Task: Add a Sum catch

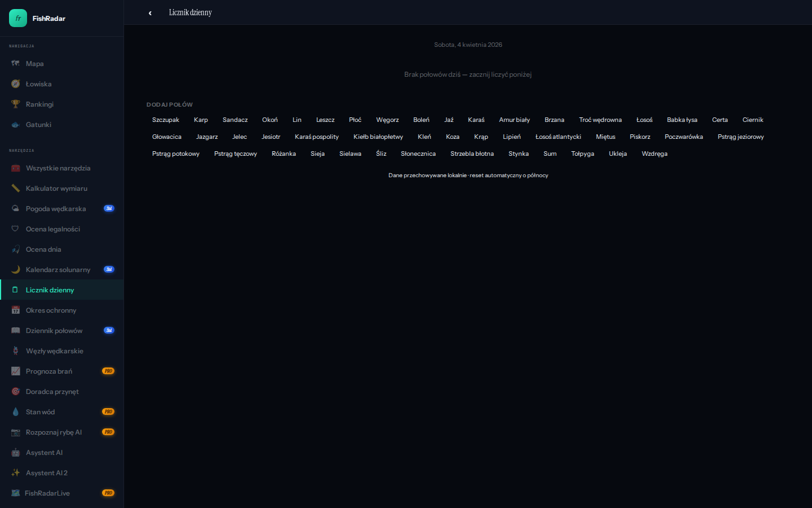Action: coord(550,154)
